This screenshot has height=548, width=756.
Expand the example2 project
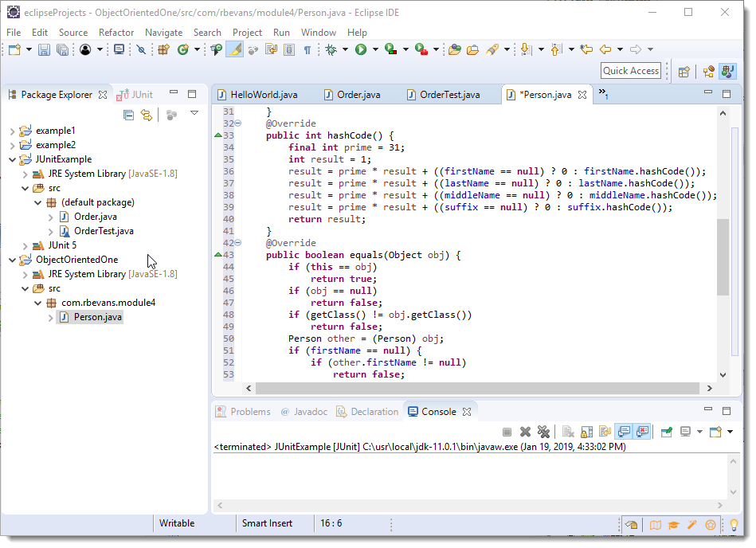click(x=13, y=146)
